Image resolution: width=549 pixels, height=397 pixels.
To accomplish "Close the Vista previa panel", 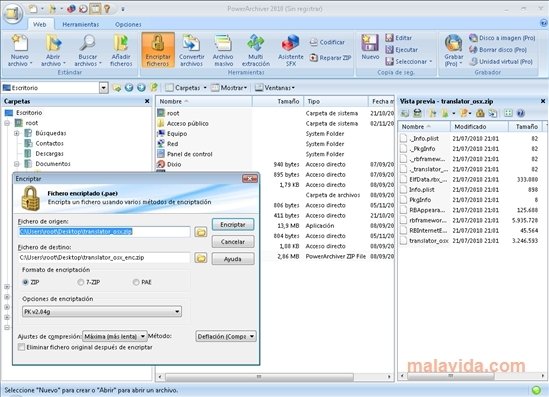I will [x=543, y=101].
